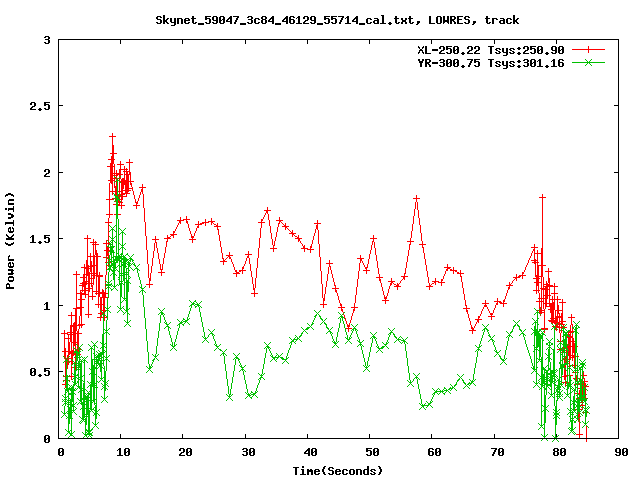Click the y-axis value 1.5

point(40,239)
